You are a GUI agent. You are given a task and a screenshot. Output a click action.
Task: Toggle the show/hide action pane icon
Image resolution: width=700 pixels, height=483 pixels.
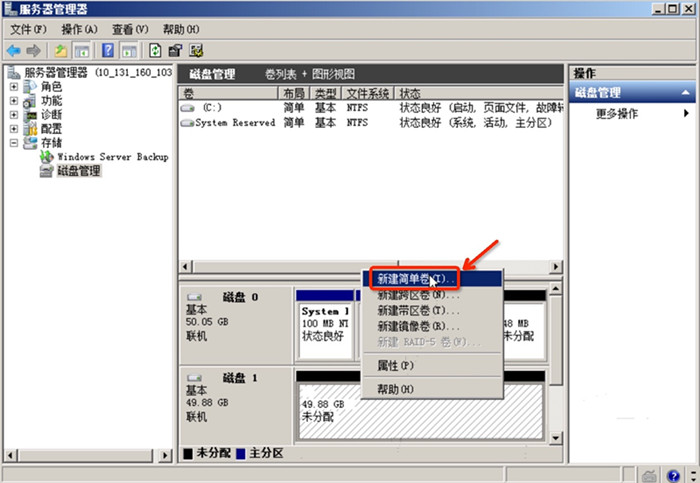(129, 51)
